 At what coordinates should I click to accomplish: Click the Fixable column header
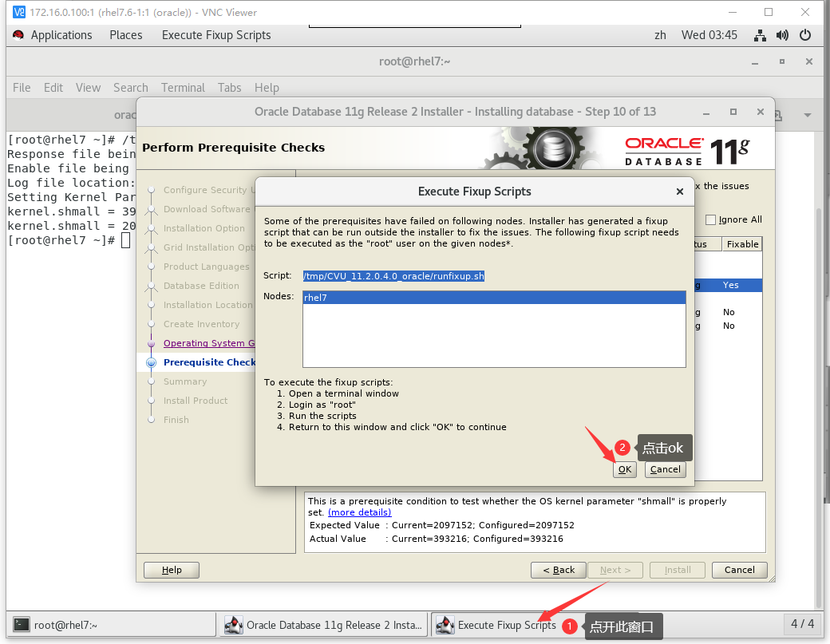[742, 244]
